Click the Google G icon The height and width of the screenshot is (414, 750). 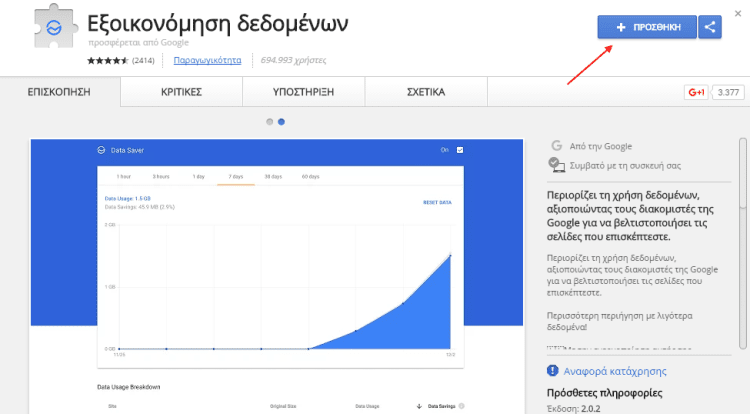pyautogui.click(x=556, y=146)
